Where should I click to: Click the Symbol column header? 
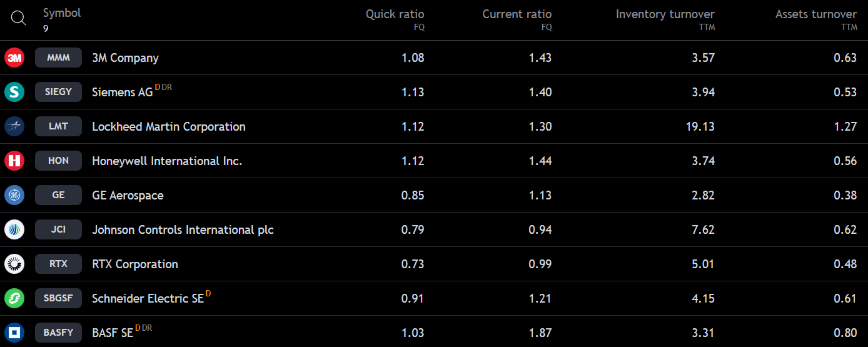[x=62, y=13]
